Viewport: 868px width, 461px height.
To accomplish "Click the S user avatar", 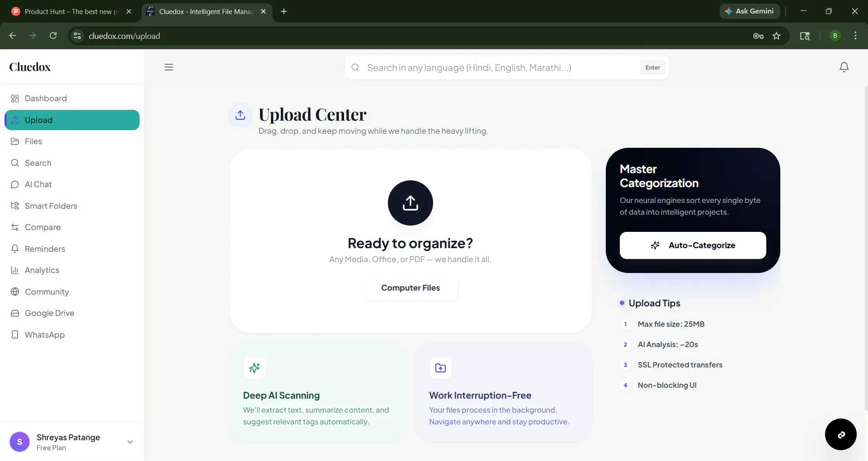I will 19,442.
